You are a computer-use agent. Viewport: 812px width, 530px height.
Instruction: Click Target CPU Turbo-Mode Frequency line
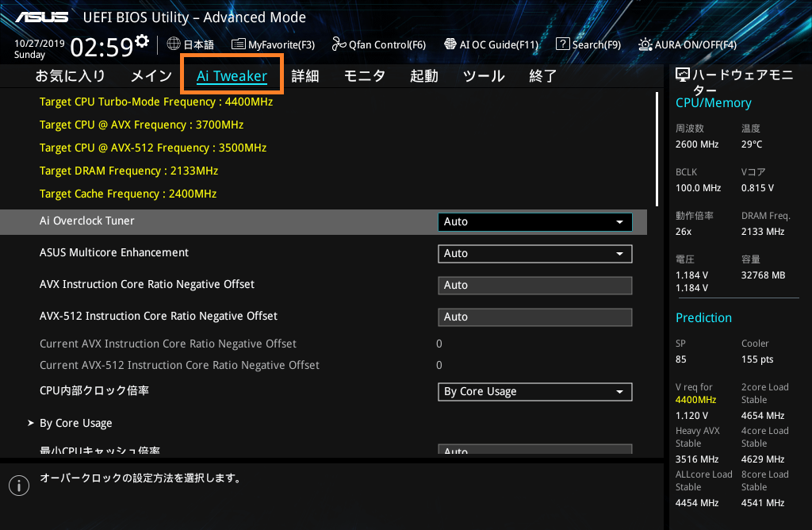click(x=156, y=102)
